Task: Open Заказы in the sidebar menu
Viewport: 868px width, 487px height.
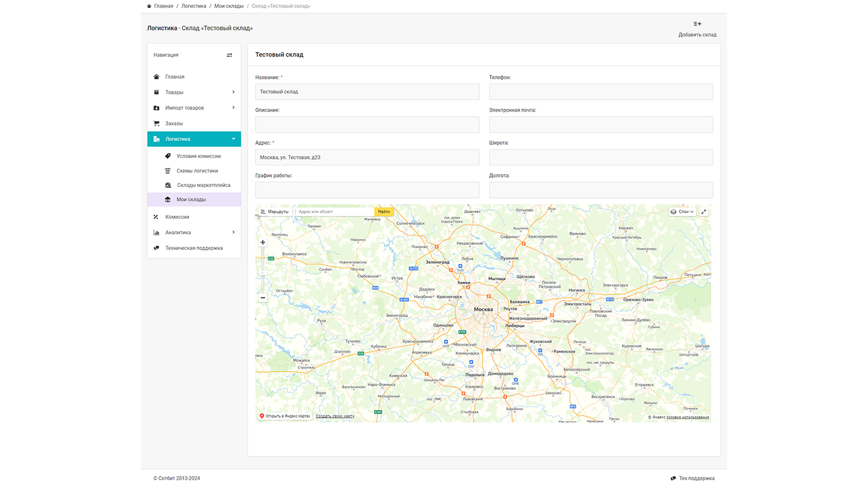Action: [194, 124]
